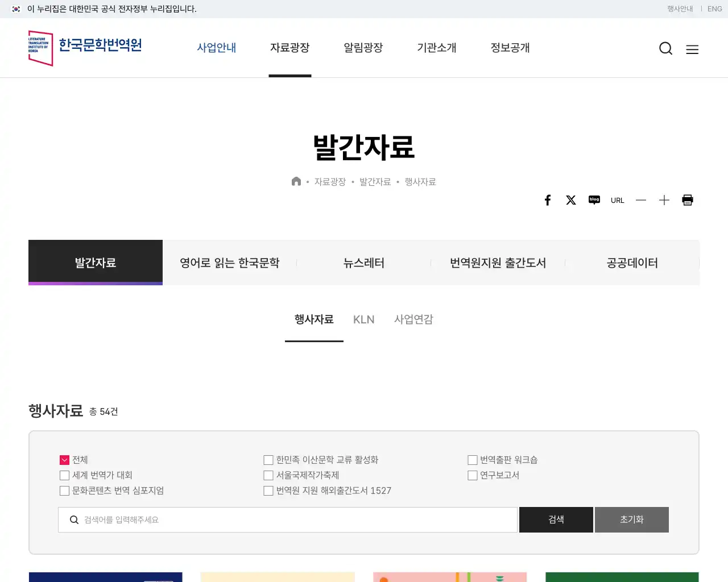Check the 연구보고서 filter option

pyautogui.click(x=473, y=475)
